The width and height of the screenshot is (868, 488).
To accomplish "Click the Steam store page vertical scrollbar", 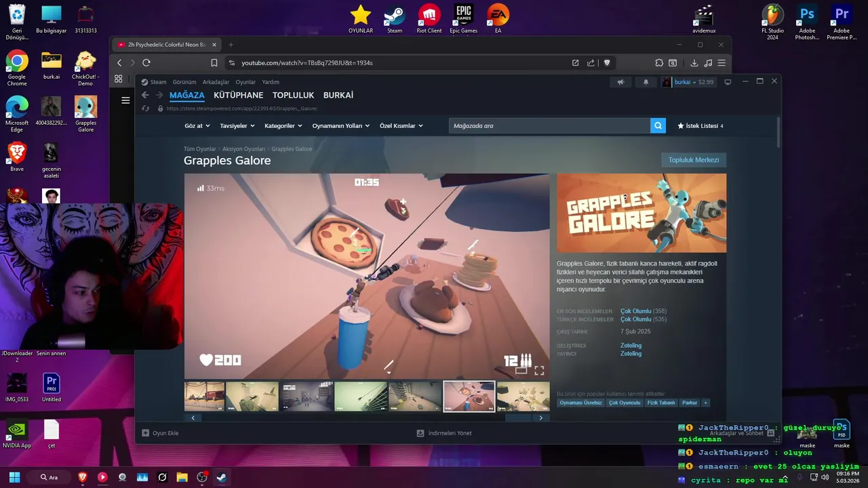I will pos(778,132).
